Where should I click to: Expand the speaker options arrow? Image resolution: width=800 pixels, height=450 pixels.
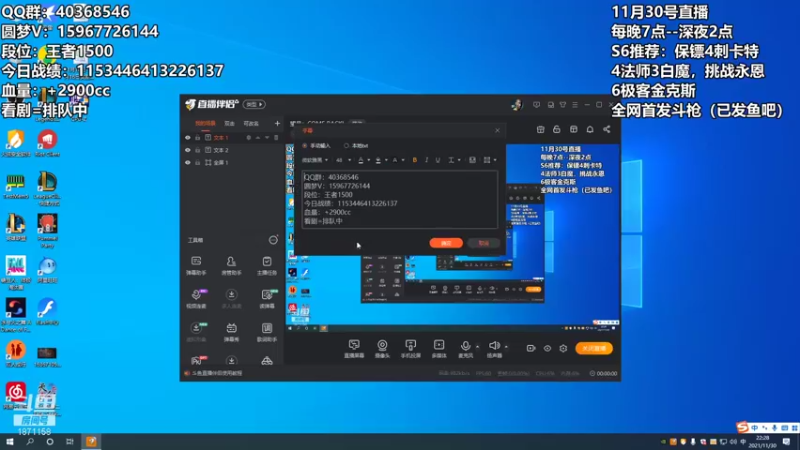point(506,347)
